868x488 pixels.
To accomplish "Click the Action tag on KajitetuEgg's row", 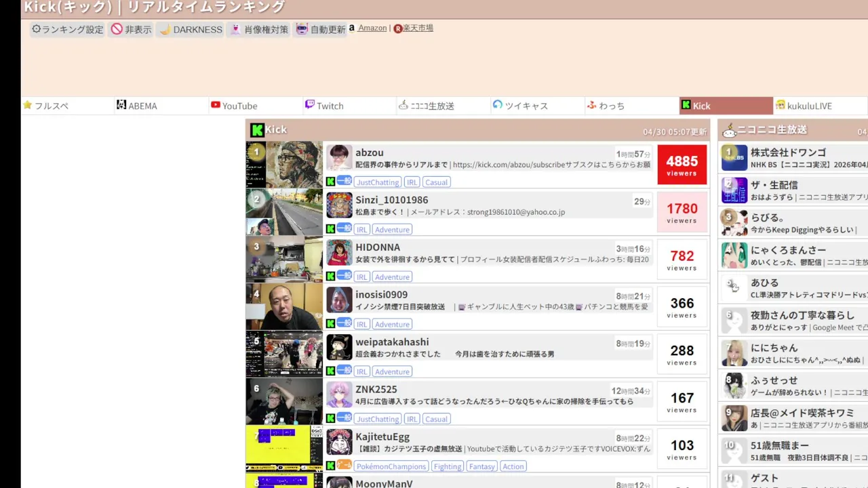I will pos(513,467).
